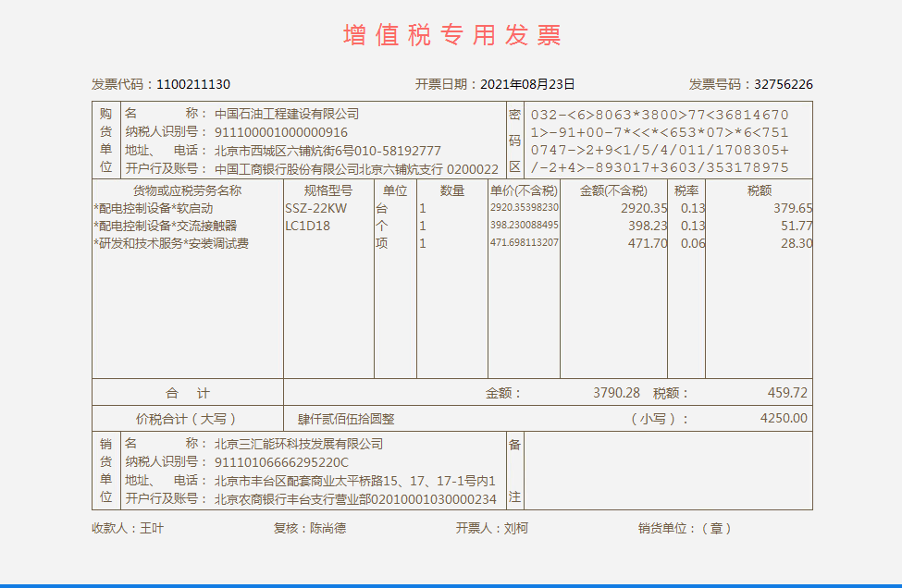
Task: Select password line starting with 032-<6>8063
Action: coord(660,115)
